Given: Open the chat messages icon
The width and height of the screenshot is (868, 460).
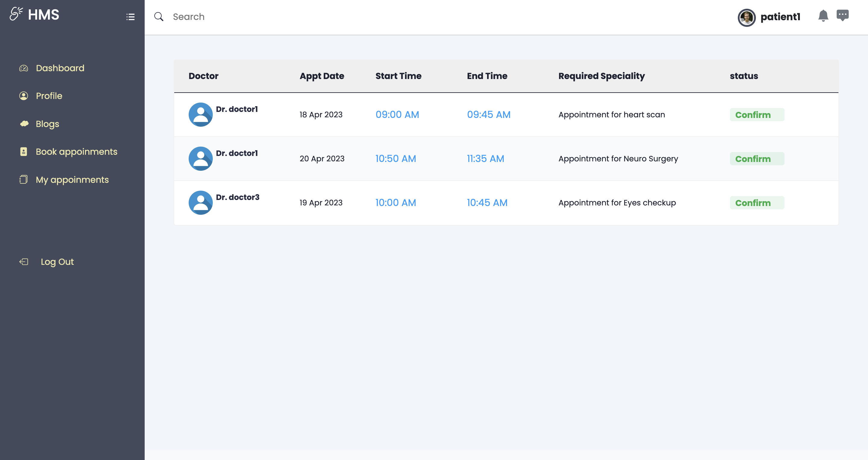Looking at the screenshot, I should pos(842,15).
